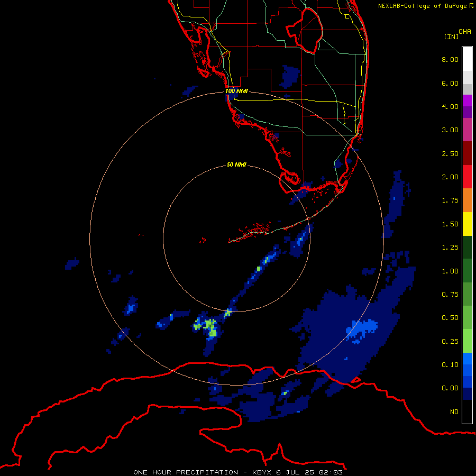
Task: Click the 4.00 legend value
Action: coord(450,106)
